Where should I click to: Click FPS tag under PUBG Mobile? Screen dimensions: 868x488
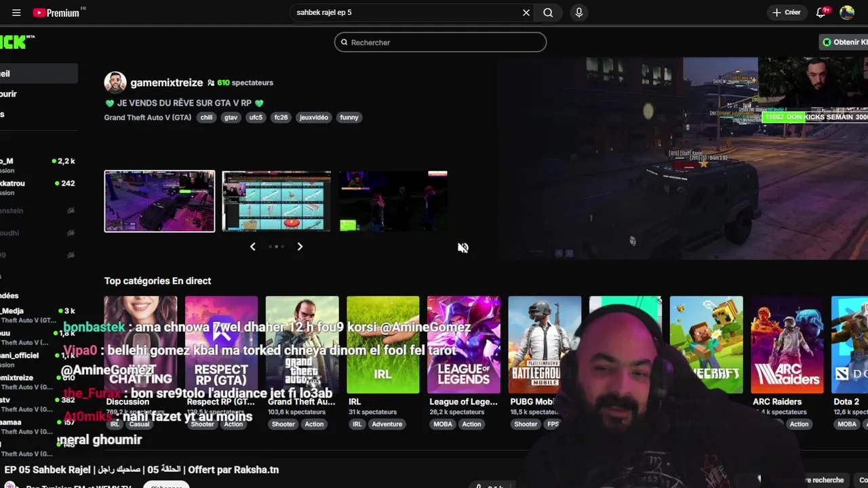(553, 424)
